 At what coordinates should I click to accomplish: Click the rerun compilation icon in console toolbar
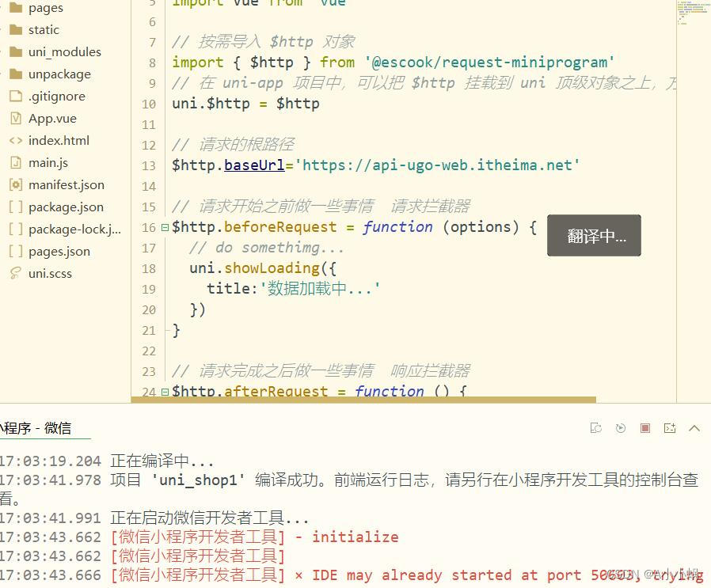(621, 427)
